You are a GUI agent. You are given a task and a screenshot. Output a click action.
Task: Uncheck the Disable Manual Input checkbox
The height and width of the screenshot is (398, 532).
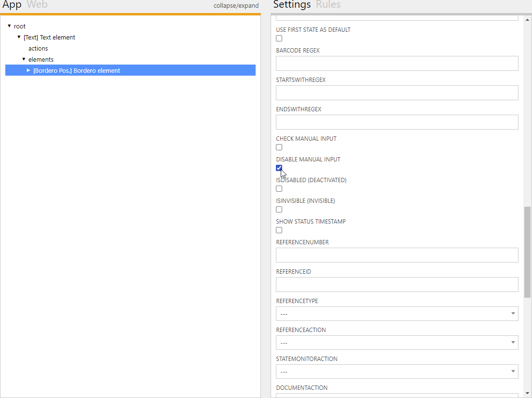(279, 168)
